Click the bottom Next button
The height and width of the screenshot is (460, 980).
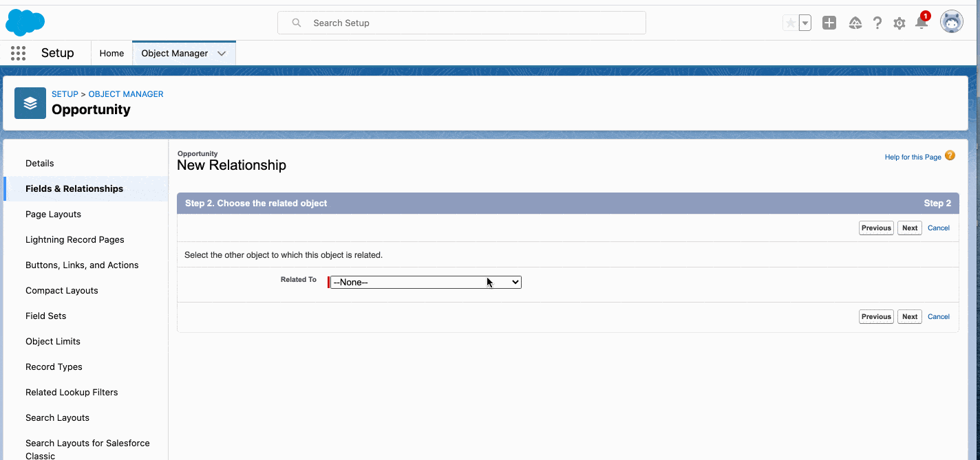(x=910, y=316)
